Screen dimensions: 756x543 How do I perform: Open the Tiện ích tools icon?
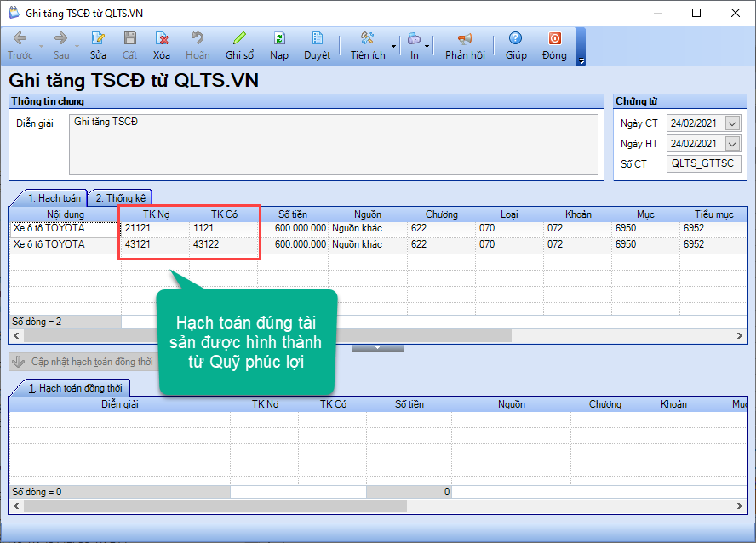coord(368,38)
